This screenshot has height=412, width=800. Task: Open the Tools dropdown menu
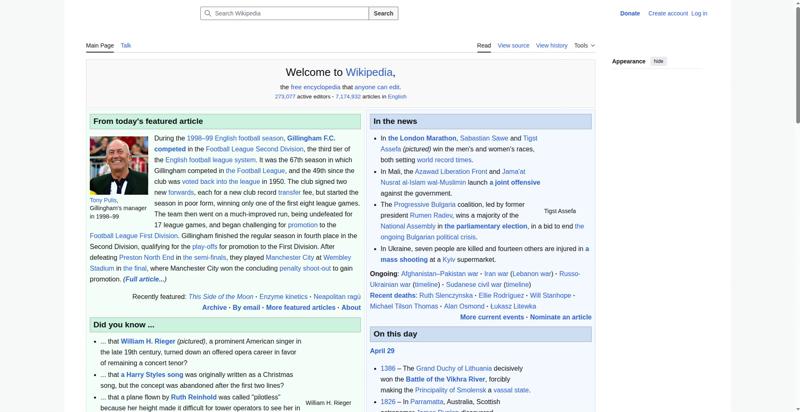pyautogui.click(x=584, y=45)
